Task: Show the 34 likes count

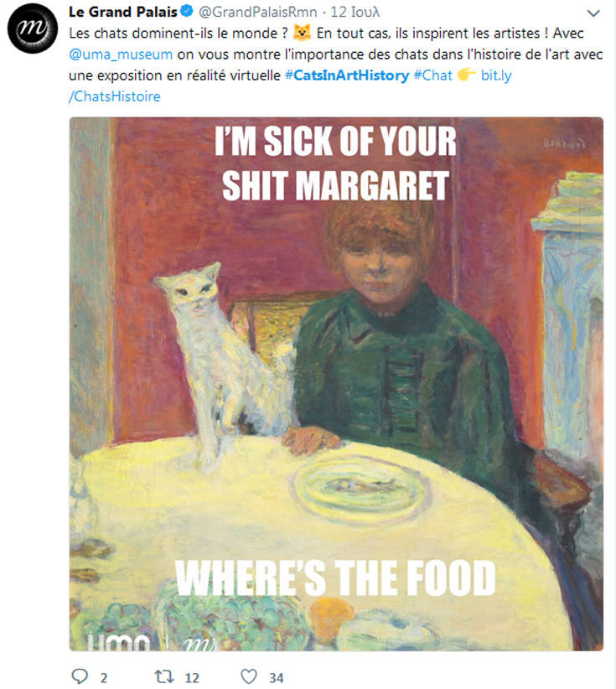Action: (x=276, y=677)
